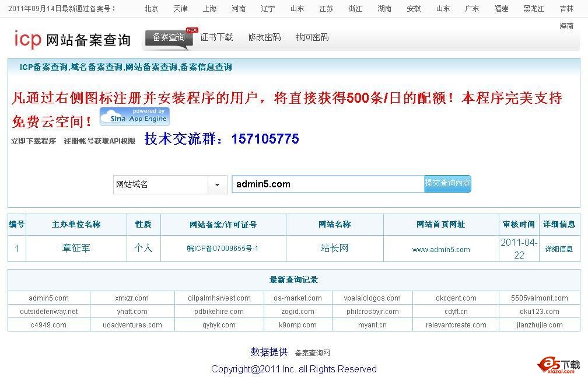Viewport: 588px width, 377px height.
Task: Click oilpalmharvest.com in recent queries
Action: [x=219, y=298]
